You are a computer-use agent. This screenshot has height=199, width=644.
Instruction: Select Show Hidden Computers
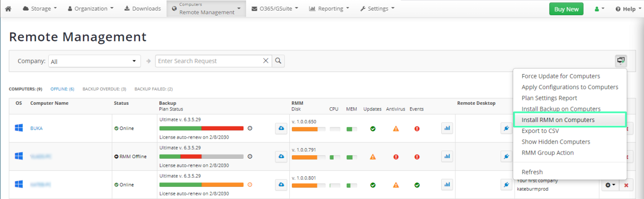555,142
